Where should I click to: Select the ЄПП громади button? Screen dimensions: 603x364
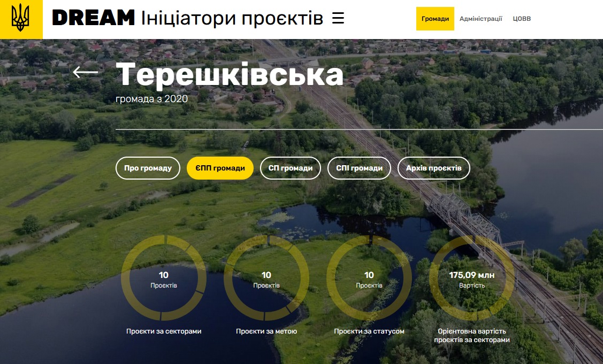[x=220, y=168]
